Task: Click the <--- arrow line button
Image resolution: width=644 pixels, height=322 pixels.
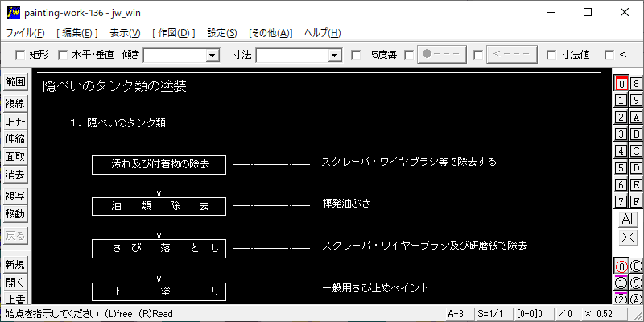Action: pyautogui.click(x=512, y=54)
